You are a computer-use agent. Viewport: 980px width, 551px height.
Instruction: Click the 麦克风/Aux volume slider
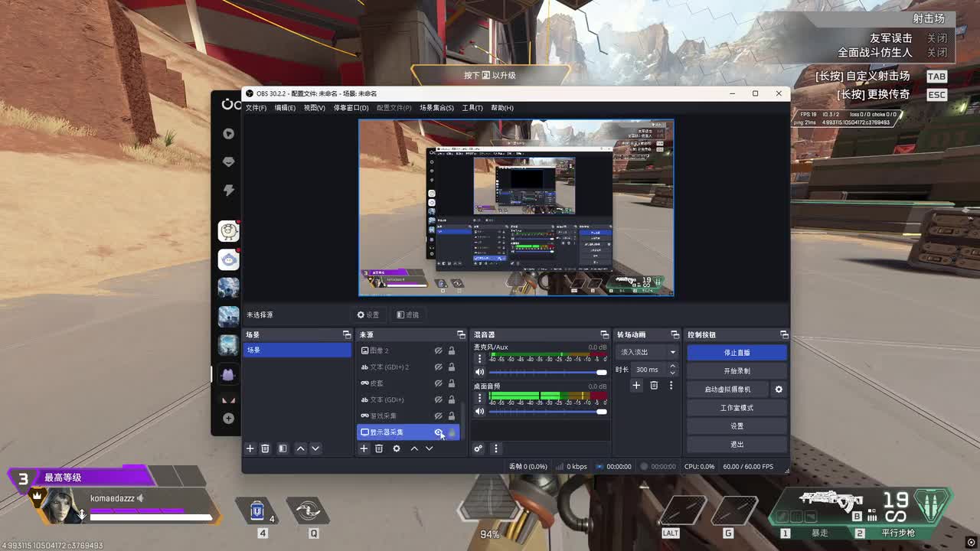[547, 372]
